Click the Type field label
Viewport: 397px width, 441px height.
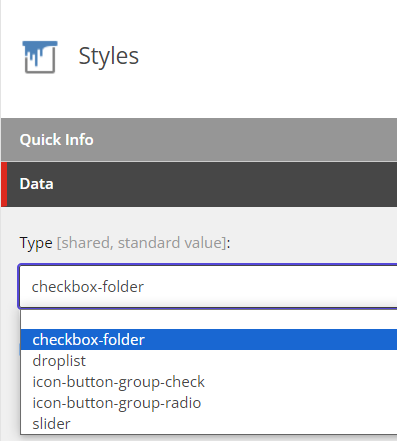[x=36, y=243]
